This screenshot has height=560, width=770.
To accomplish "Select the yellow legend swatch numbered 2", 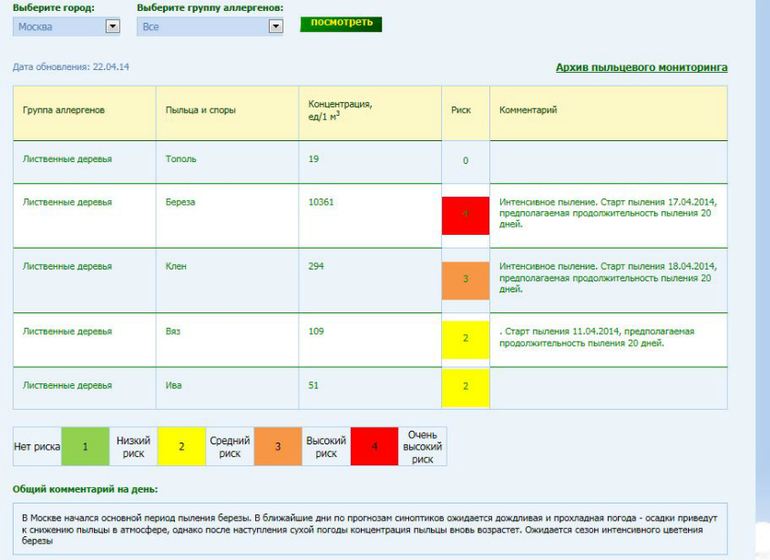I will pyautogui.click(x=181, y=447).
